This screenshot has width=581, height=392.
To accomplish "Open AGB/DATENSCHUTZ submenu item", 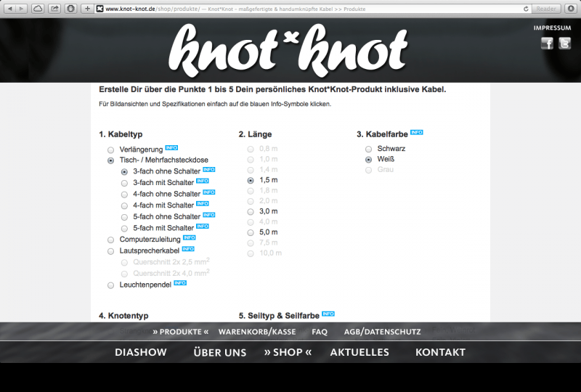I will 383,332.
